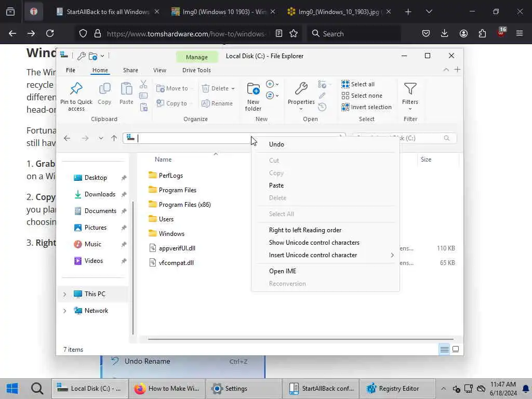
Task: Open Insert Unicode control character submenu
Action: [x=325, y=255]
